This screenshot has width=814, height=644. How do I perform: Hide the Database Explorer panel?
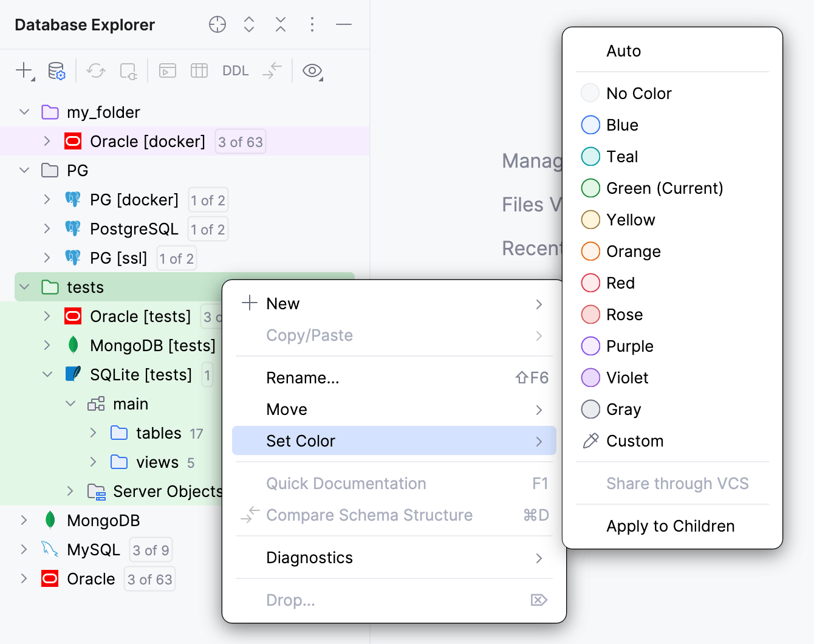344,24
